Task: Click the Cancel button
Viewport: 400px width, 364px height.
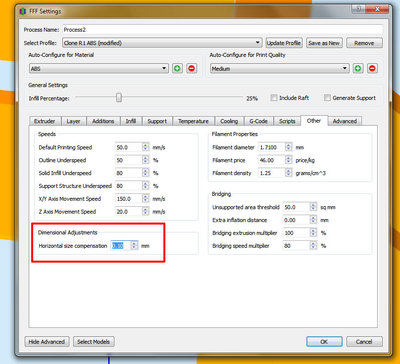Action: coord(364,342)
